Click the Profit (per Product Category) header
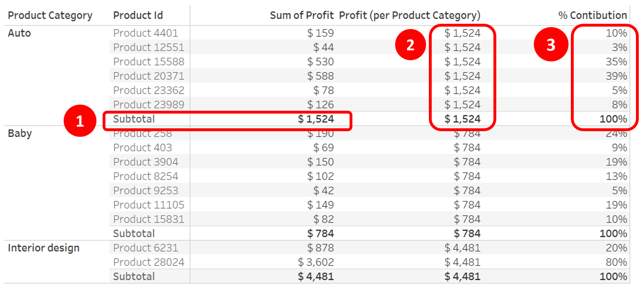 (x=410, y=15)
